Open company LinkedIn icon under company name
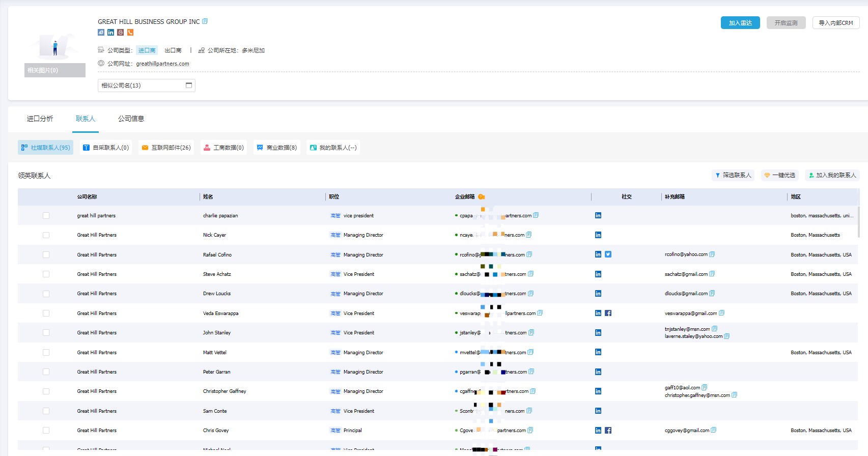 click(x=110, y=32)
